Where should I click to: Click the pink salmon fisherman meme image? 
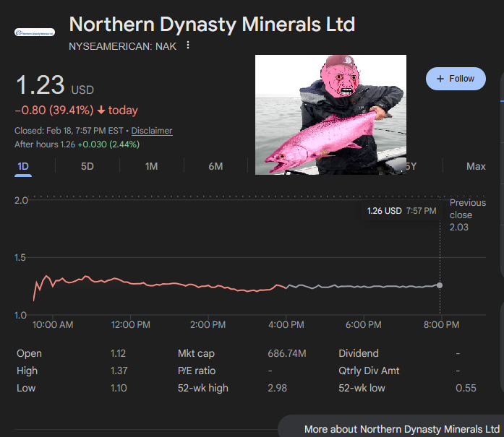click(330, 115)
